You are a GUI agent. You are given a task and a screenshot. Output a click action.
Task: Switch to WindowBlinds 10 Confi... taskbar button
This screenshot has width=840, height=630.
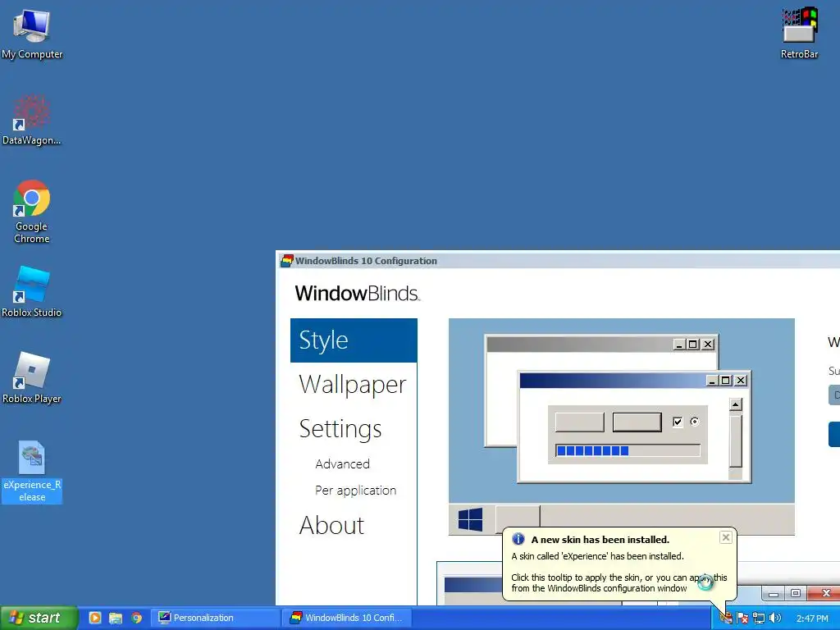point(348,618)
